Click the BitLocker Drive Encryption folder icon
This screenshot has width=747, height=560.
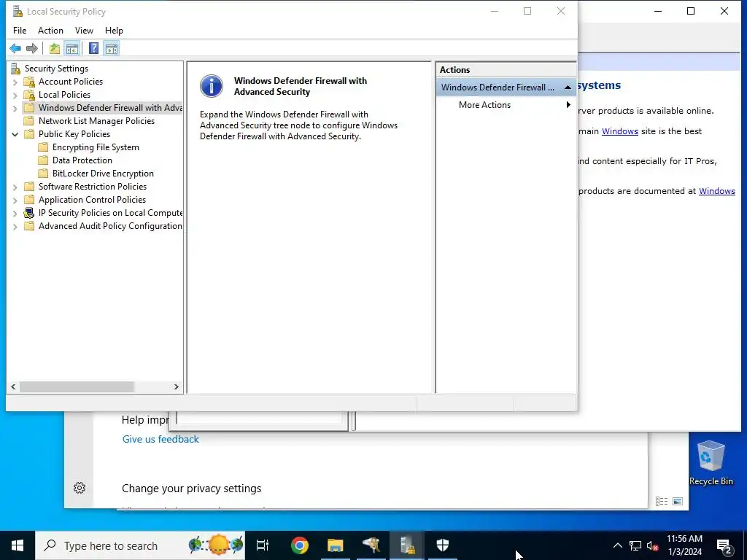[x=43, y=174]
